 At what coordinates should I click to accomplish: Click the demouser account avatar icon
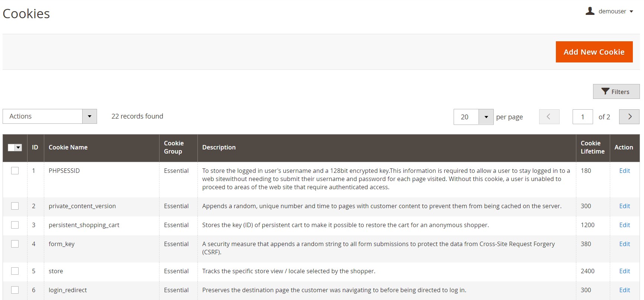(x=590, y=11)
